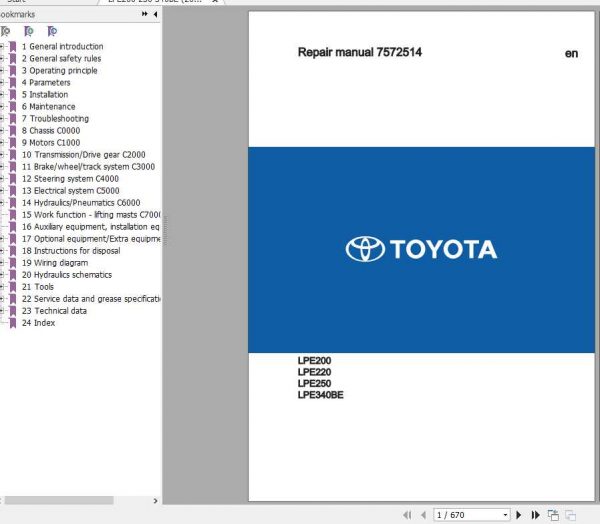600x524 pixels.
Task: Click the LPE340BE model text on page
Action: point(320,395)
